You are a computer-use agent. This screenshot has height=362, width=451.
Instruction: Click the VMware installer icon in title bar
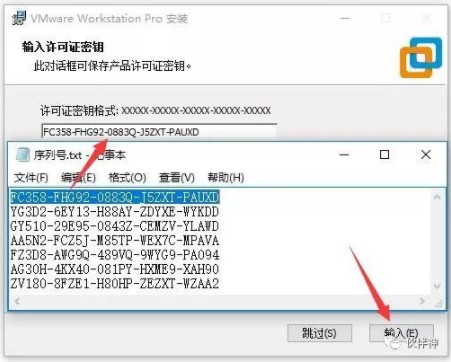tap(19, 18)
